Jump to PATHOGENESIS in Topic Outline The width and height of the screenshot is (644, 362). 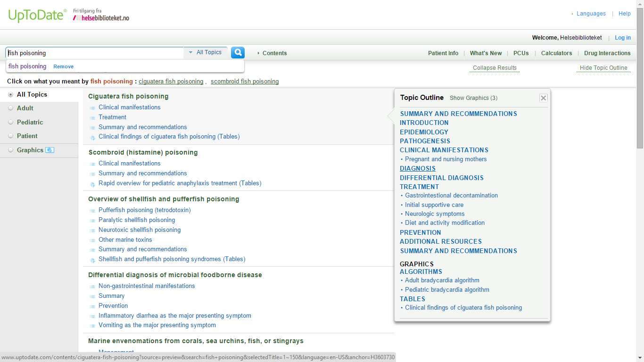[425, 141]
